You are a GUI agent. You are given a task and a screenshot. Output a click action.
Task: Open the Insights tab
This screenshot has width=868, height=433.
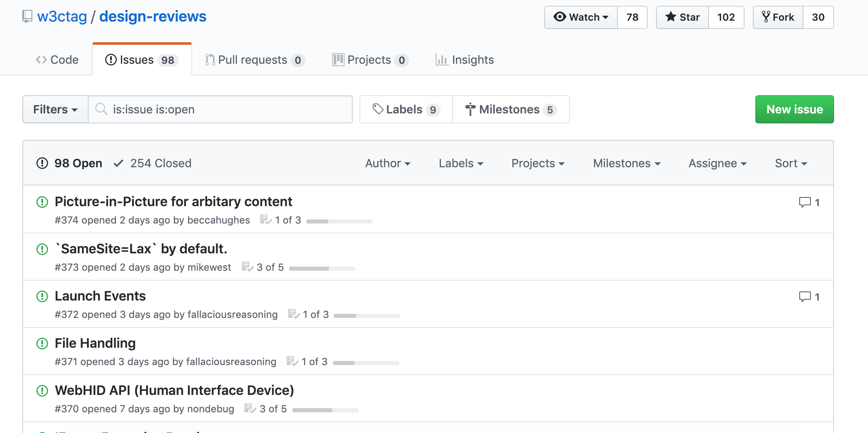pos(465,60)
